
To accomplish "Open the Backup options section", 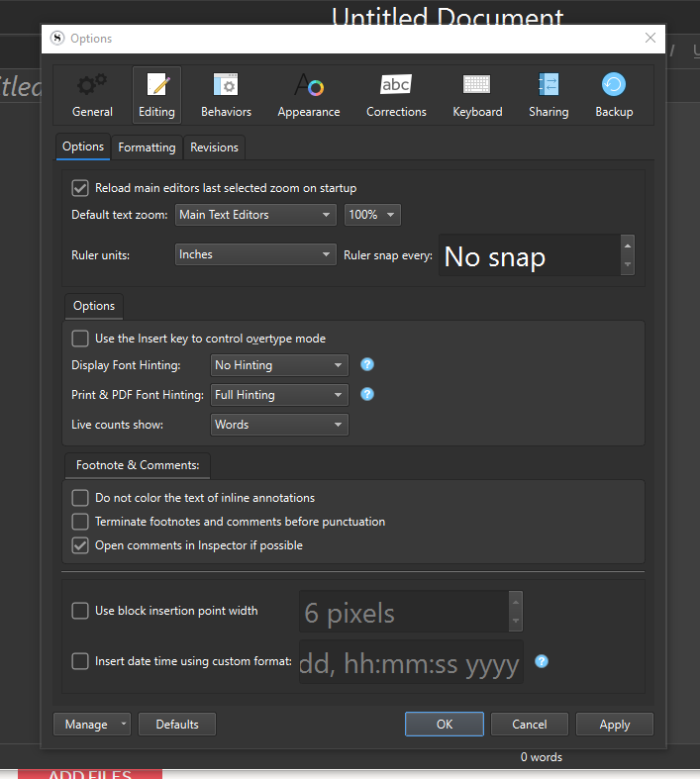I will pyautogui.click(x=614, y=95).
